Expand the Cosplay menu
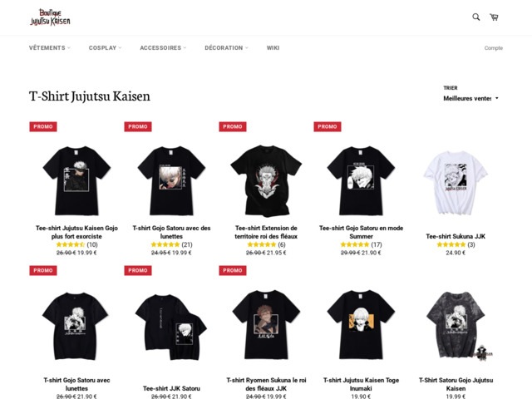This screenshot has height=399, width=532. coord(105,48)
